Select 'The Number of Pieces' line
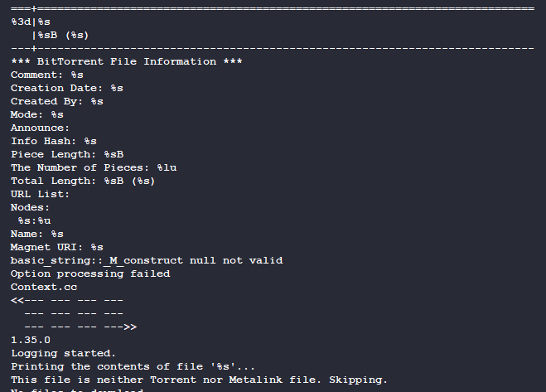The height and width of the screenshot is (392, 546). click(x=94, y=167)
